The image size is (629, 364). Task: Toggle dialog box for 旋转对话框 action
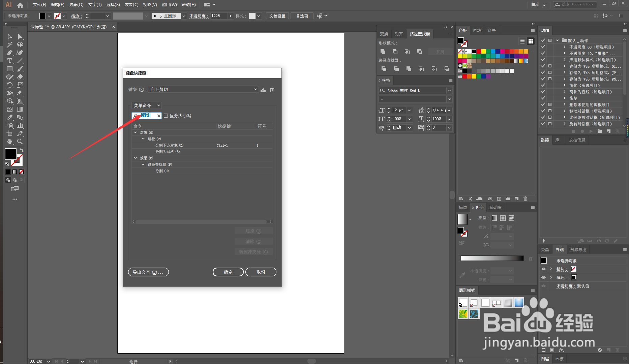point(550,124)
